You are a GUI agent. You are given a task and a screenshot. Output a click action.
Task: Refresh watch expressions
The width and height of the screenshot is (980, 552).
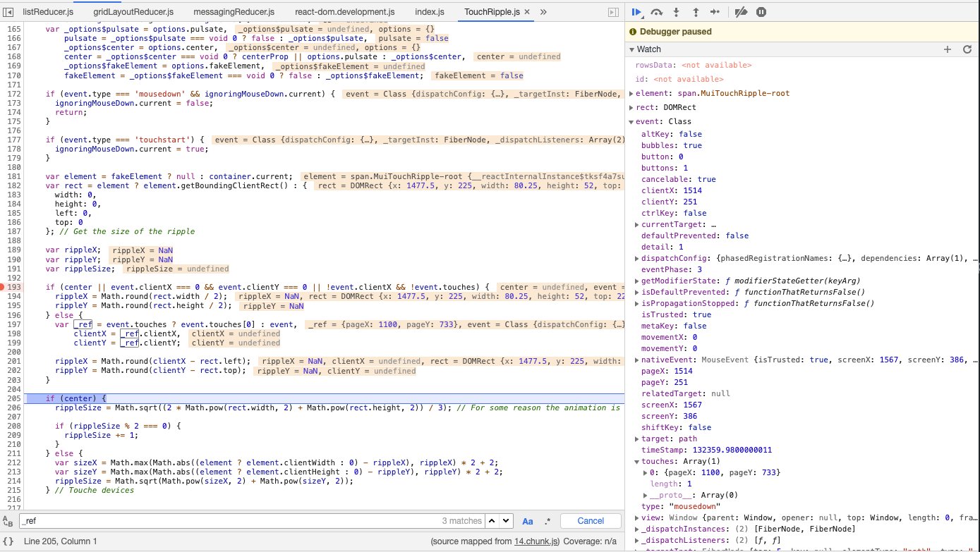click(x=967, y=49)
